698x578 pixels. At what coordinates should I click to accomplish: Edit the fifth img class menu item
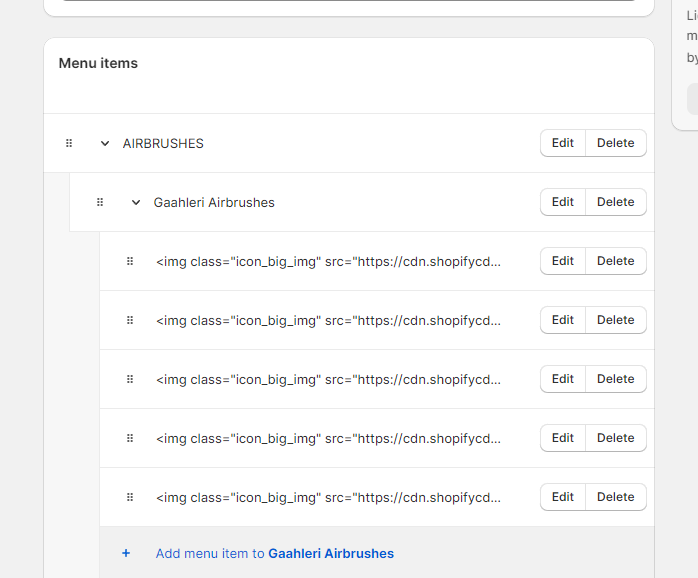coord(563,497)
